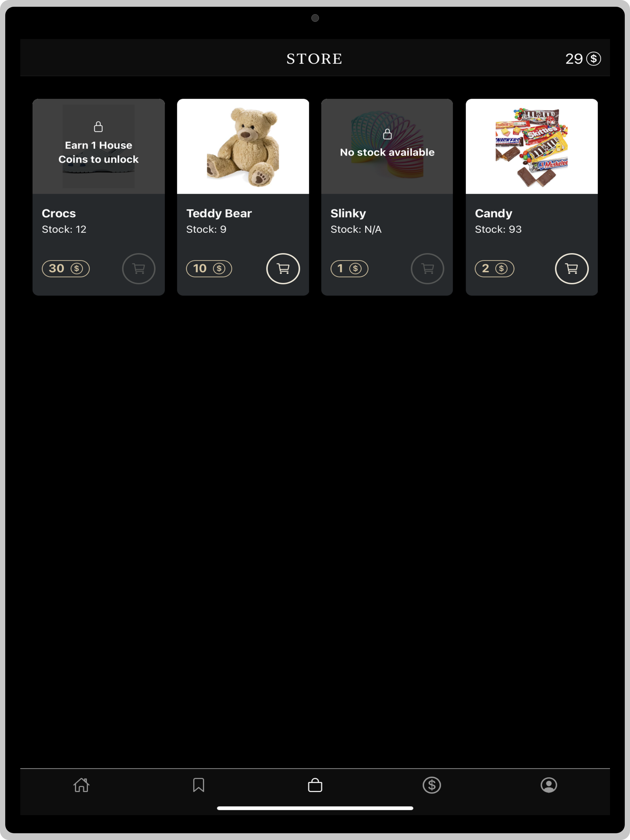This screenshot has height=840, width=630.
Task: Tap the Candy product image
Action: (532, 147)
